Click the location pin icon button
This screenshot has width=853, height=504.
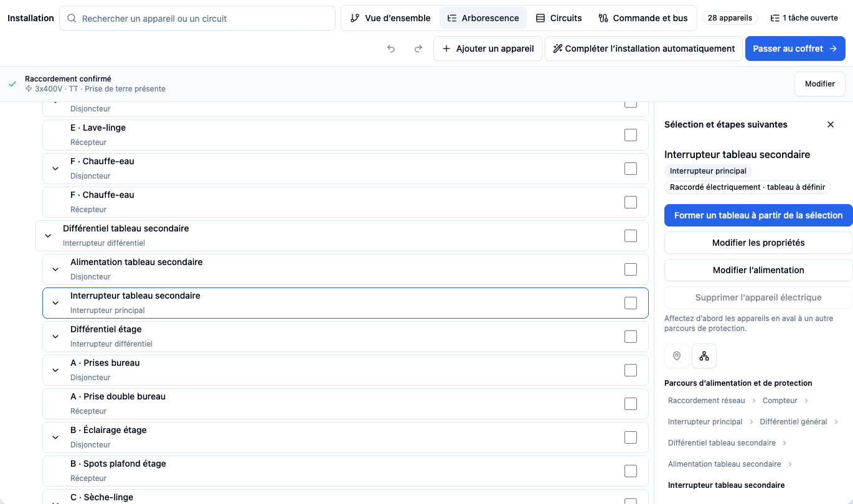[677, 356]
